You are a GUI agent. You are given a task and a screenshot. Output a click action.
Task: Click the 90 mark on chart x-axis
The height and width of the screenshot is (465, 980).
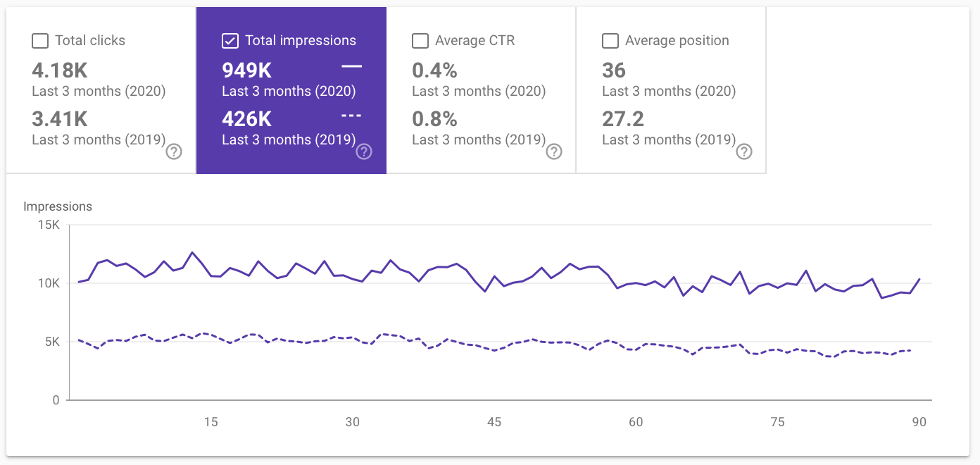(x=919, y=422)
